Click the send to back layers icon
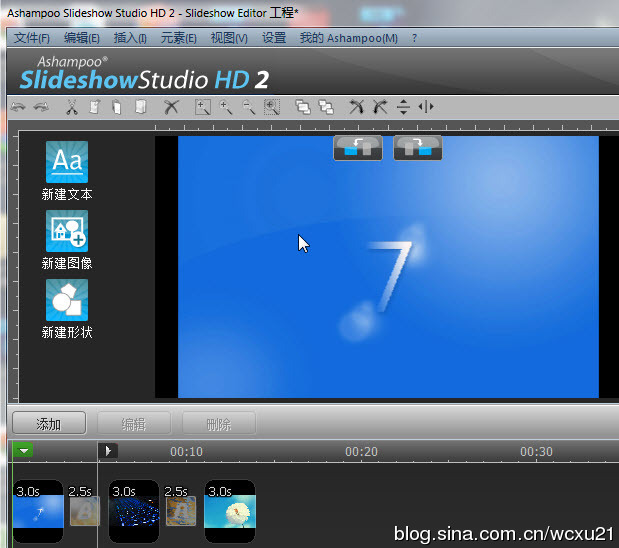 coord(326,107)
